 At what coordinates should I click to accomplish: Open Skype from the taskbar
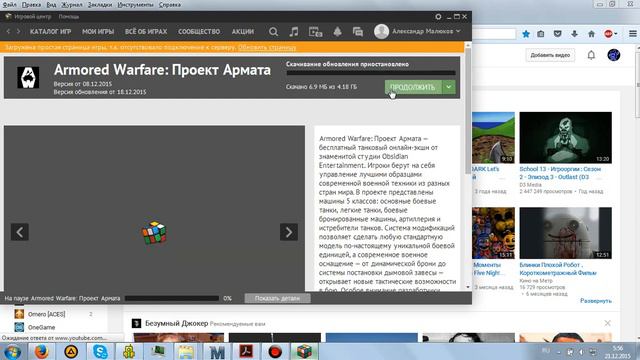(x=100, y=351)
